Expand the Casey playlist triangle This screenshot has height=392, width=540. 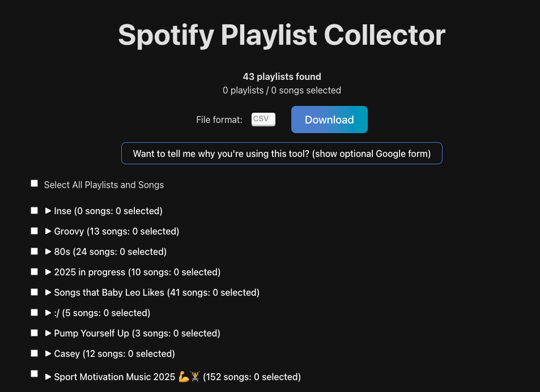coord(48,353)
